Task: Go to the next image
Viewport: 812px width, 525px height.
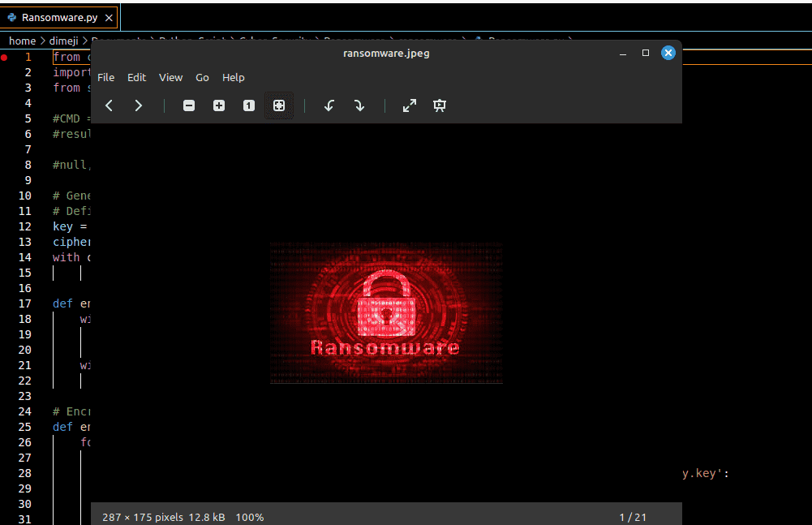Action: (139, 105)
